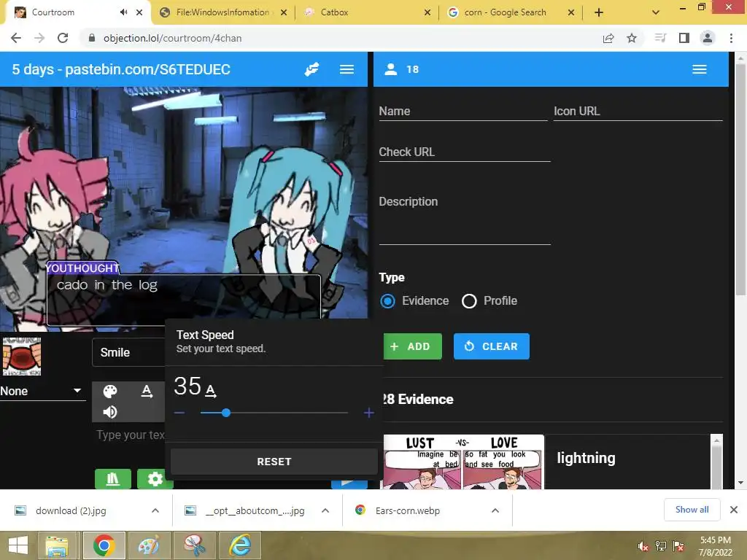The image size is (747, 560).
Task: Expand the None dropdown
Action: coord(42,391)
